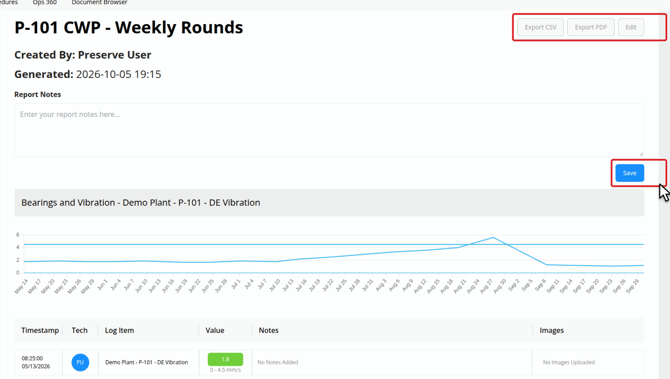Click the Export PDF button
Screen dimensions: 670x379
(x=591, y=27)
